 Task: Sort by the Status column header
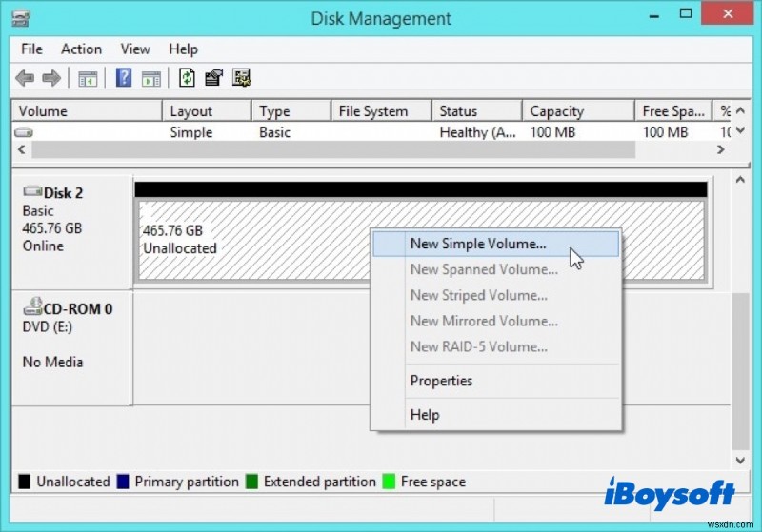tap(477, 111)
